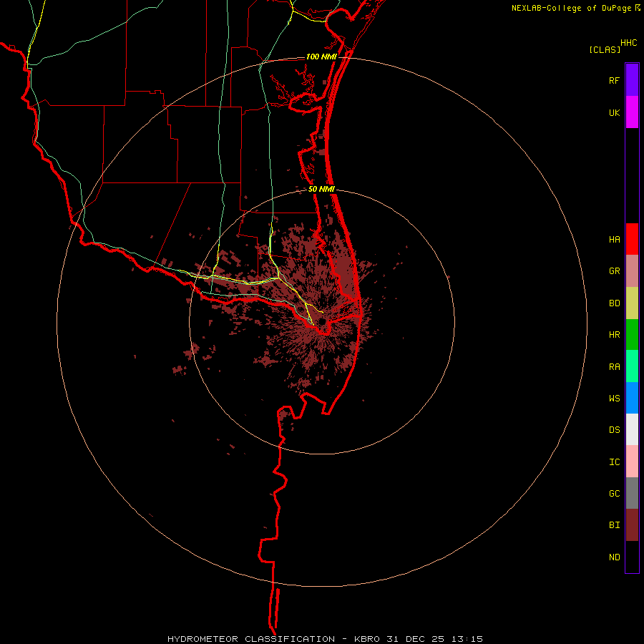Click the GC legend label

pyautogui.click(x=614, y=494)
